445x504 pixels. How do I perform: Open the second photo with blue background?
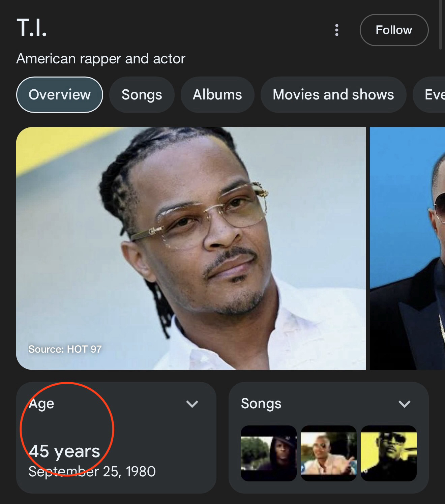(x=408, y=248)
